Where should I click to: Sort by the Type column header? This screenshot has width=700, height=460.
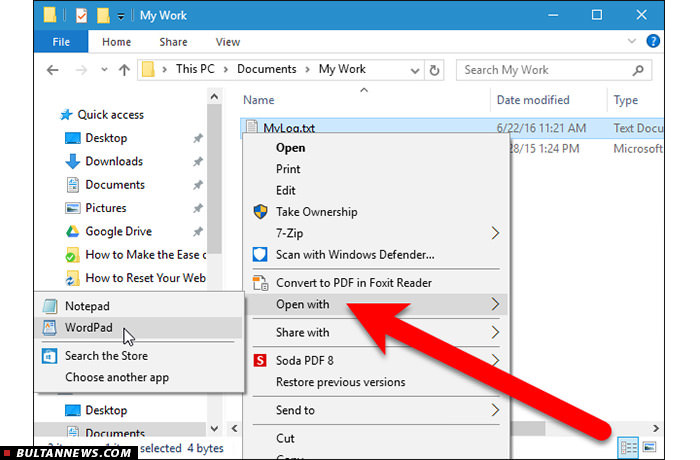point(625,100)
